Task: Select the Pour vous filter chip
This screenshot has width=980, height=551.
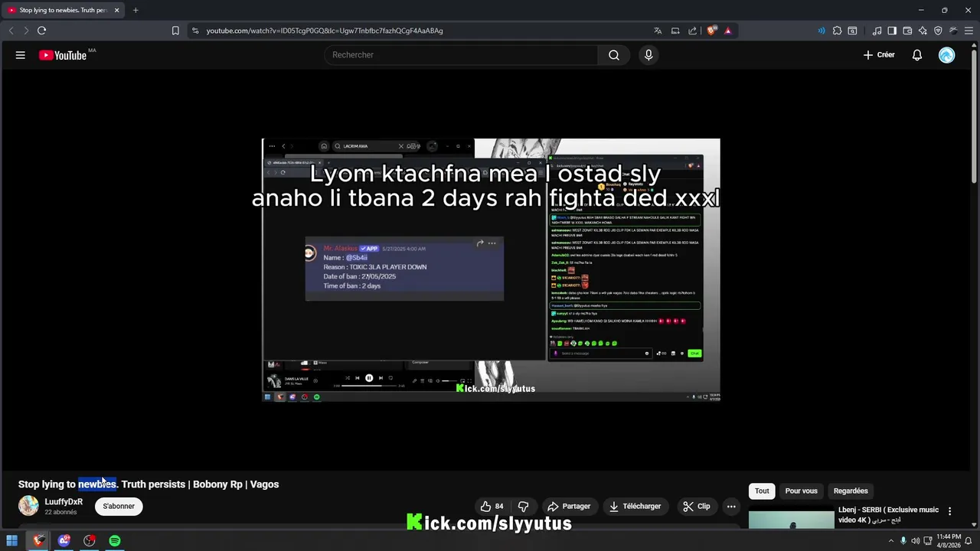Action: coord(801,491)
